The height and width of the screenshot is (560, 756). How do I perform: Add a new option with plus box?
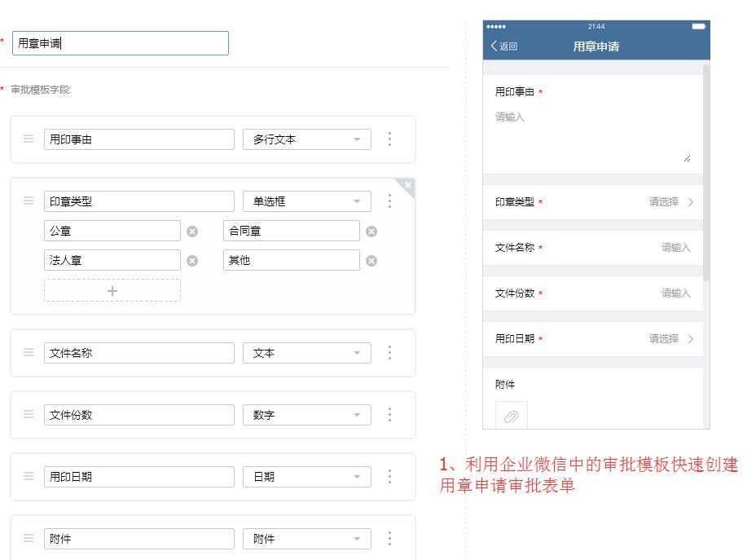pyautogui.click(x=112, y=290)
